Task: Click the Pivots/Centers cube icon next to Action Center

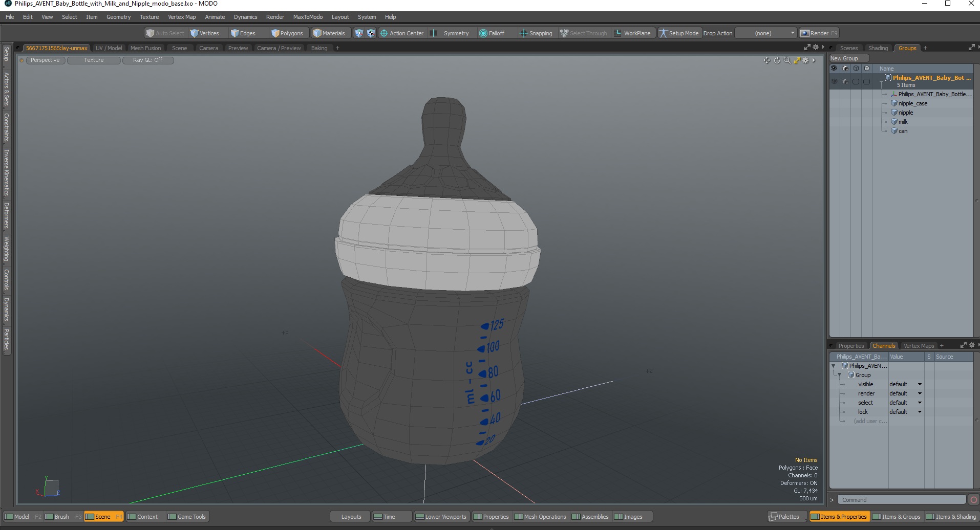Action: 371,33
